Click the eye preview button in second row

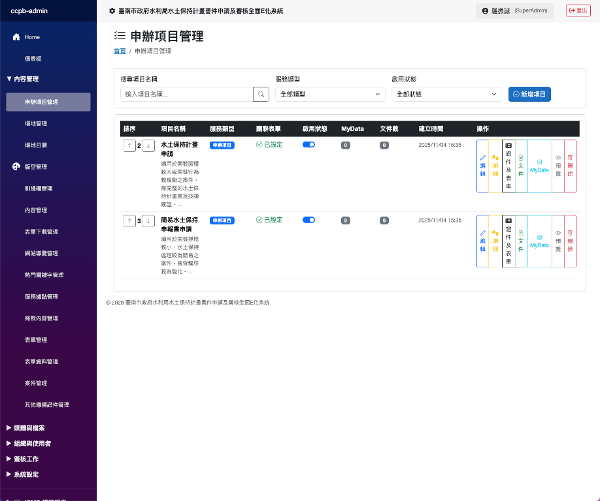click(x=558, y=240)
